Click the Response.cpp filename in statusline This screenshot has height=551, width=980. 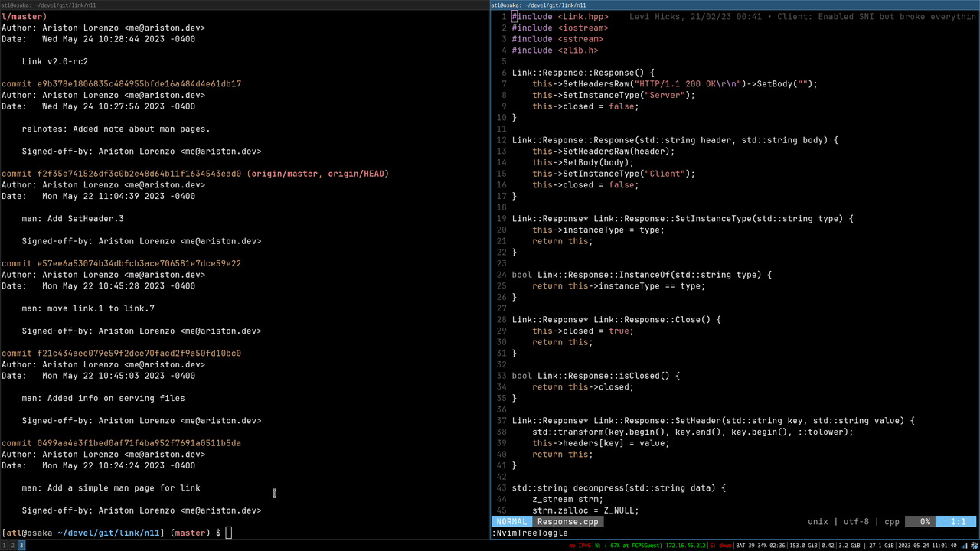[x=567, y=522]
